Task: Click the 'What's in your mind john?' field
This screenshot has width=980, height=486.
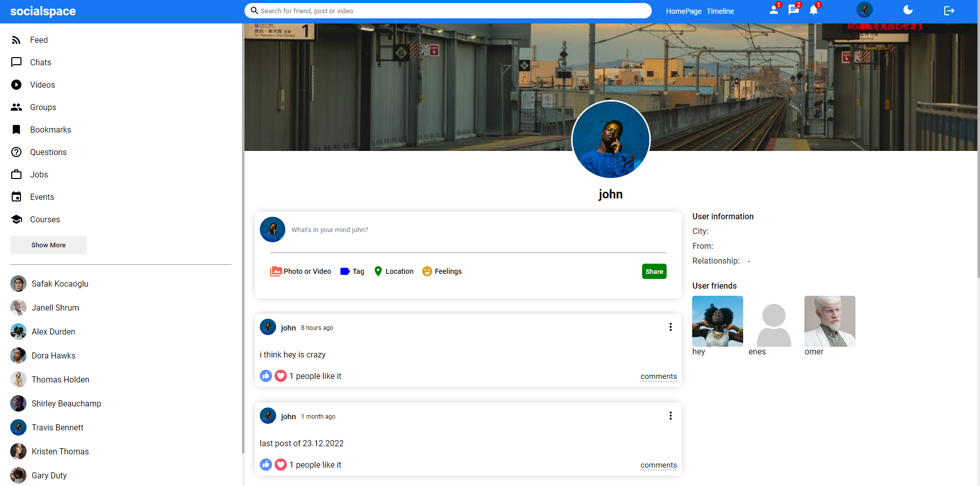Action: coord(479,230)
